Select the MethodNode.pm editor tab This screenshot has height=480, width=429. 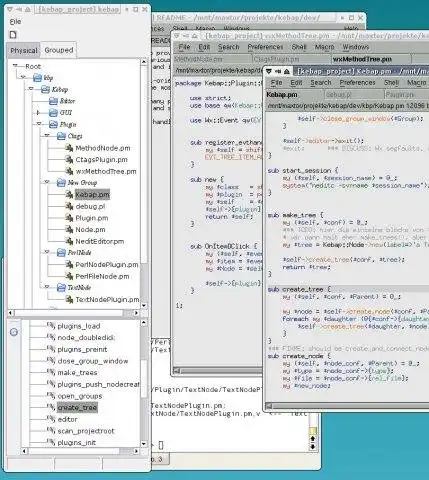coord(212,59)
